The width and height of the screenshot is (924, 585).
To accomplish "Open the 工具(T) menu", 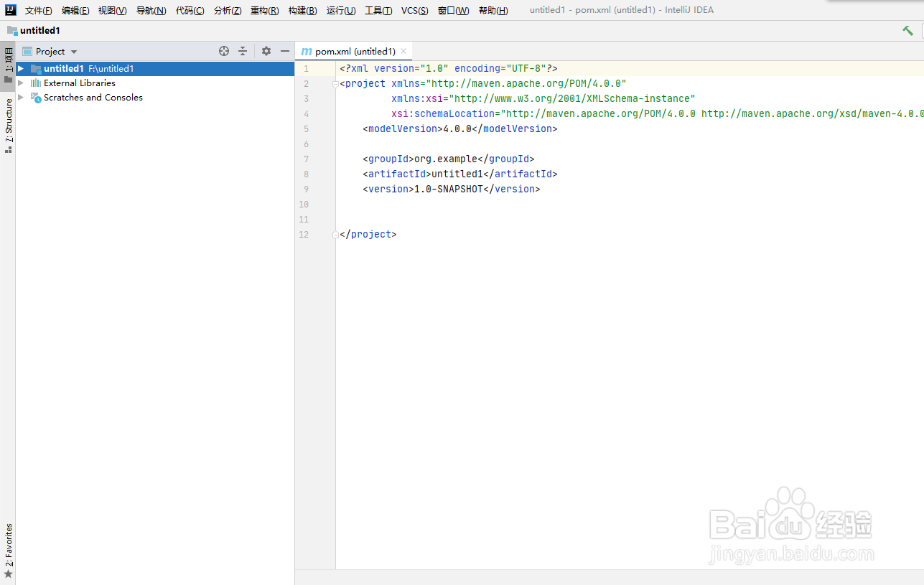I will tap(378, 11).
